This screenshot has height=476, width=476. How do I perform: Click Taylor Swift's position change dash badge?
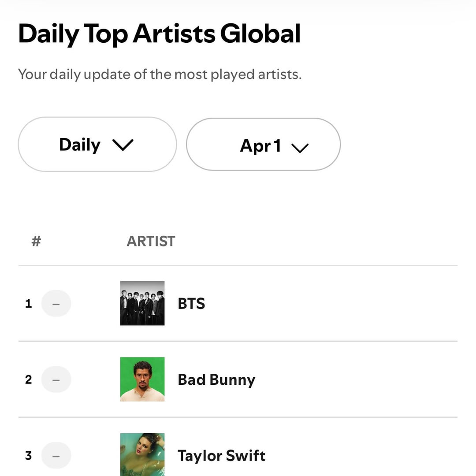click(x=56, y=455)
